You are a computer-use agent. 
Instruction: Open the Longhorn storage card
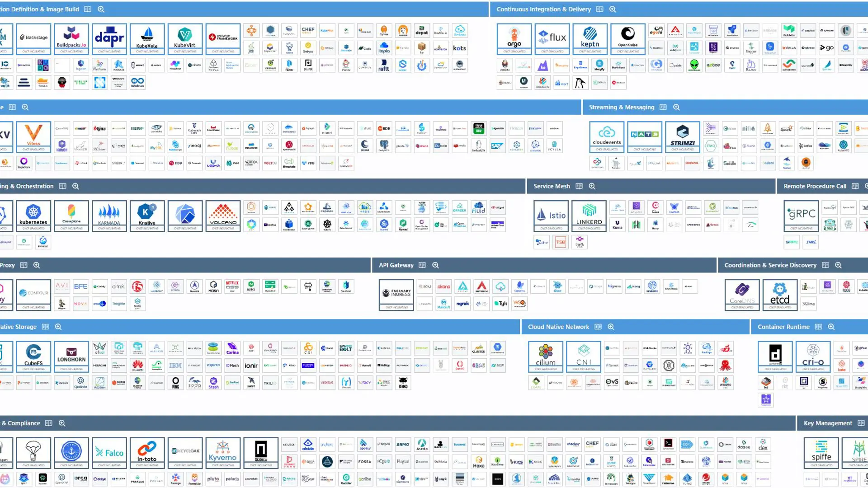pos(71,357)
